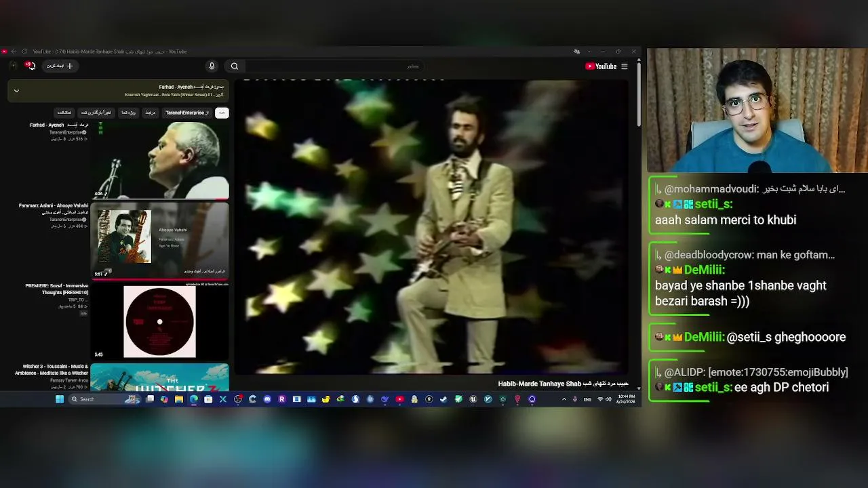Open the Windows Start menu

[x=60, y=399]
